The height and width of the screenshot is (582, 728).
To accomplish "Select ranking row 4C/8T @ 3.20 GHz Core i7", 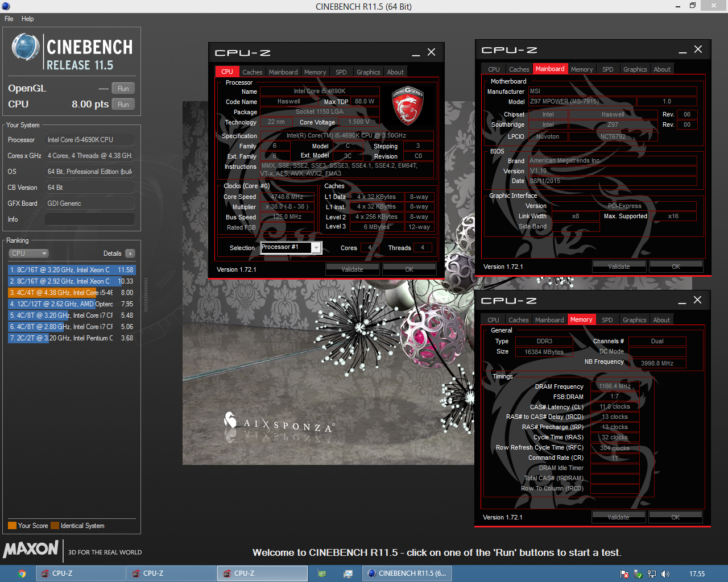I will (72, 315).
